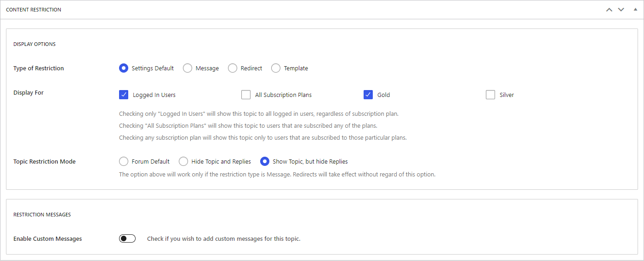Check All Subscription Plans checkbox
This screenshot has height=261, width=644.
(x=246, y=95)
